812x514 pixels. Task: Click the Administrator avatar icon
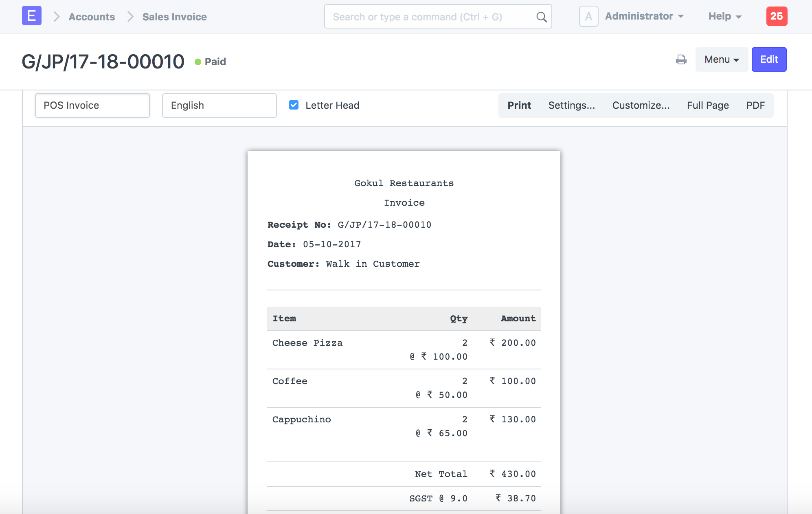(588, 16)
